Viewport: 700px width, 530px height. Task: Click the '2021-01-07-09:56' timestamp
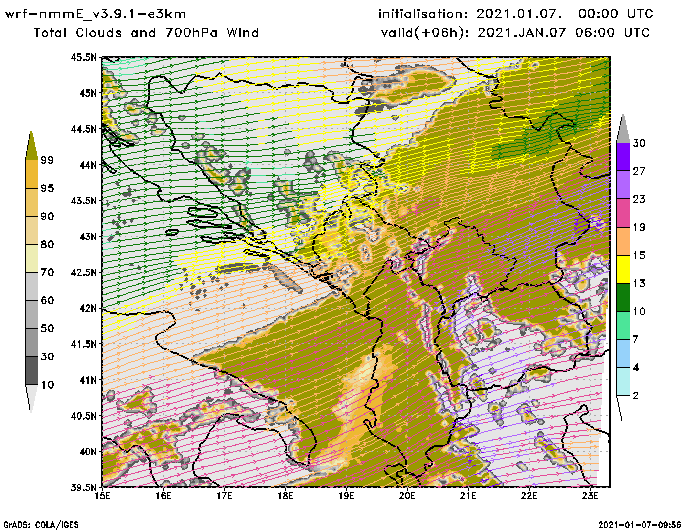[x=640, y=524]
